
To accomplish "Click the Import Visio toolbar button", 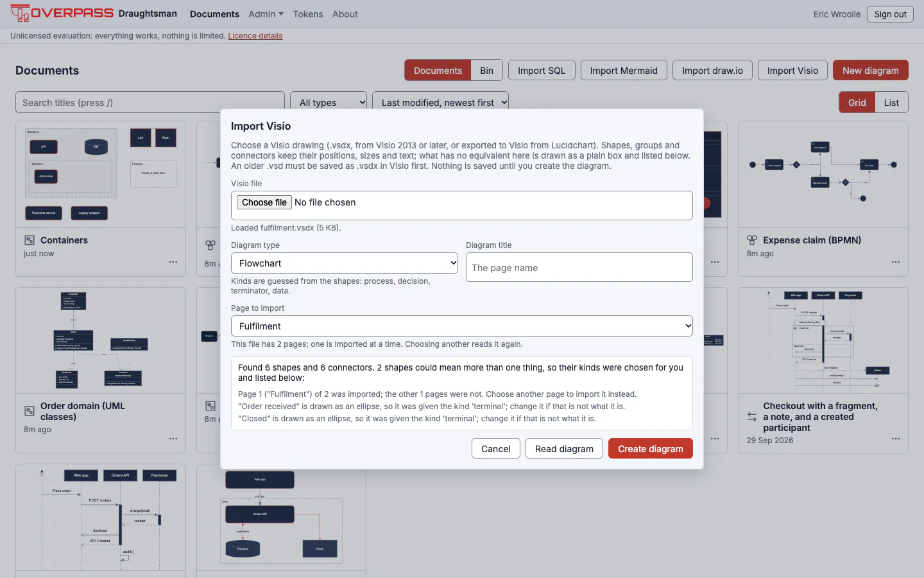I will coord(792,71).
